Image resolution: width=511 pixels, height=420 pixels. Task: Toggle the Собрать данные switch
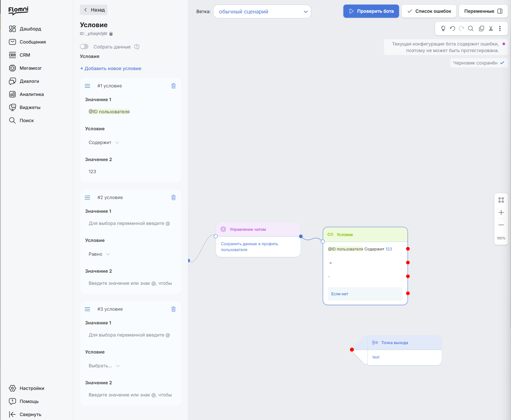coord(84,46)
